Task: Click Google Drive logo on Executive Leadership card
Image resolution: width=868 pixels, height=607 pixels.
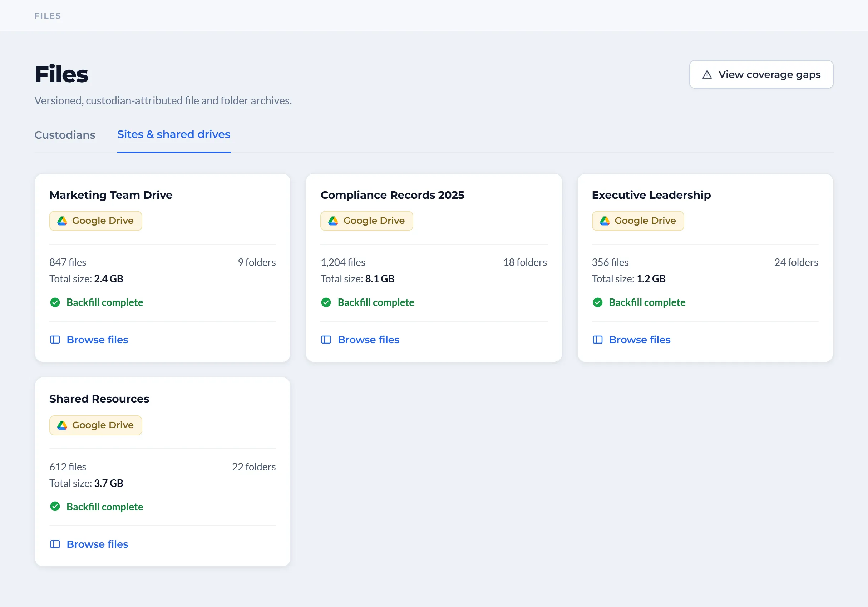Action: [605, 221]
